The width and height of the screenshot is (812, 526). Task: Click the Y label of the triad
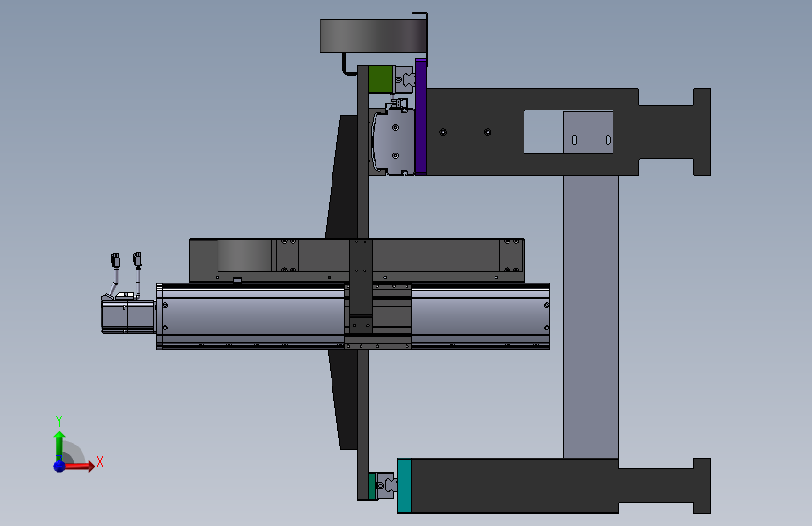coord(59,421)
